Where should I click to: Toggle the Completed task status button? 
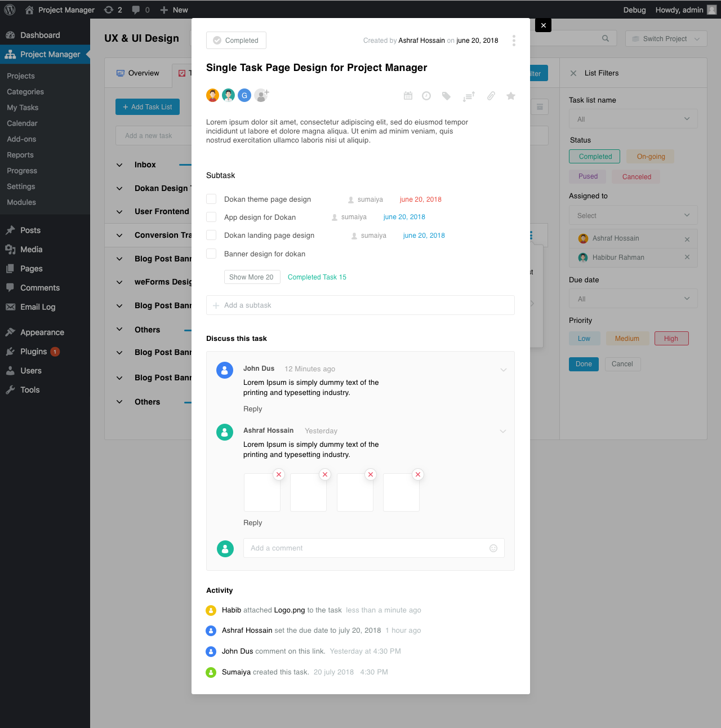236,41
